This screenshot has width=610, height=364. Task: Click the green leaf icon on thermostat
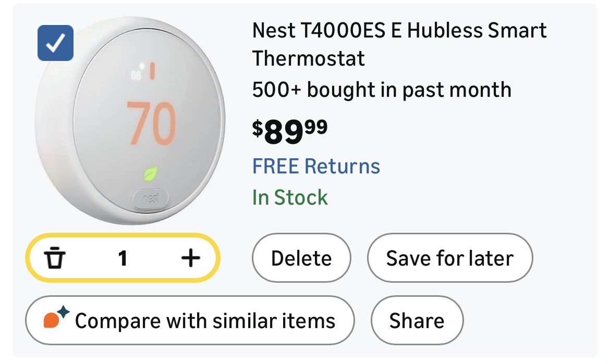tap(151, 174)
